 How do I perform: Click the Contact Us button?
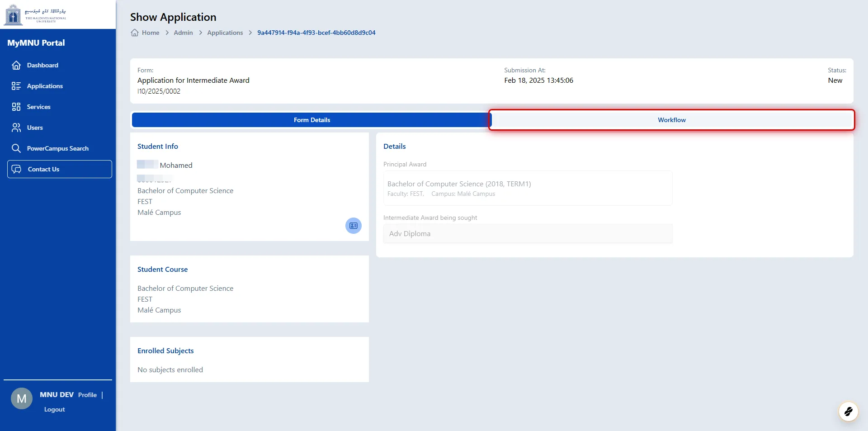60,169
